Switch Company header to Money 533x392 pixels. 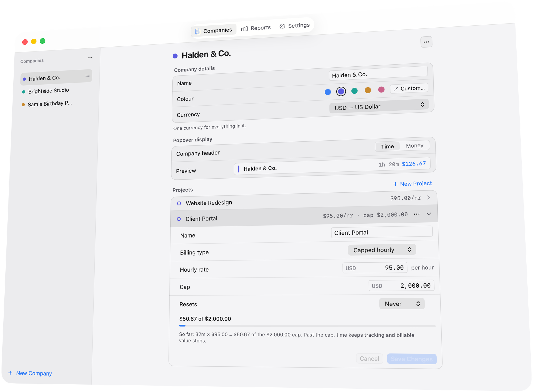pos(414,146)
